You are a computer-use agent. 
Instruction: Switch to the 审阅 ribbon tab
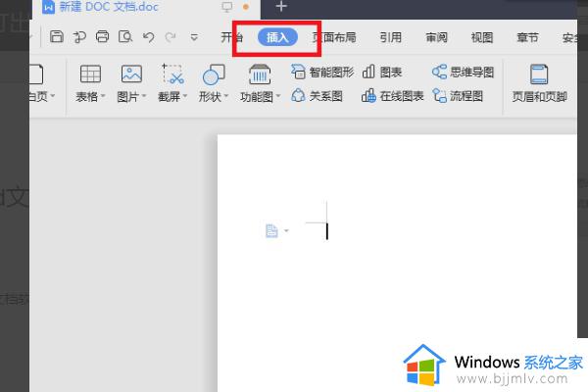[436, 37]
